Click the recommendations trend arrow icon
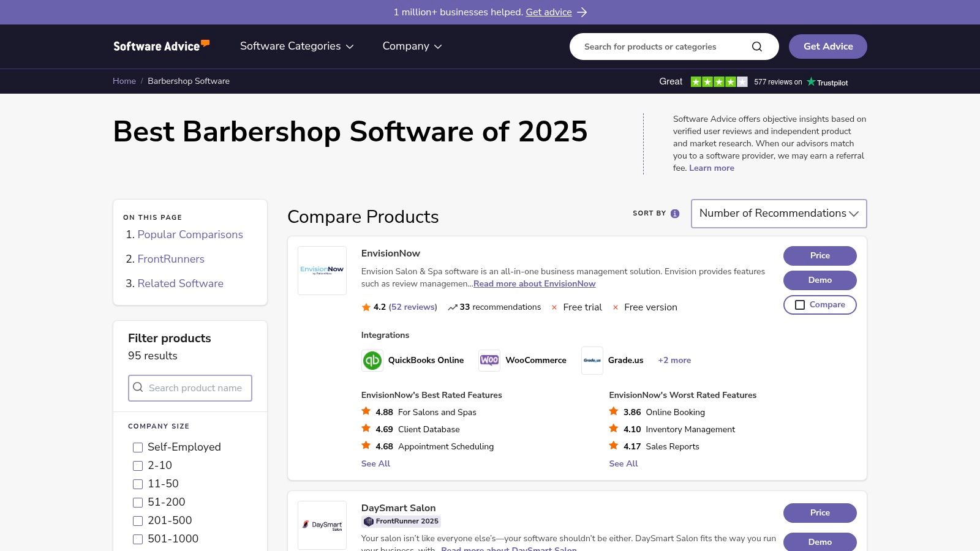Screen dimensions: 980x551 pyautogui.click(x=453, y=307)
